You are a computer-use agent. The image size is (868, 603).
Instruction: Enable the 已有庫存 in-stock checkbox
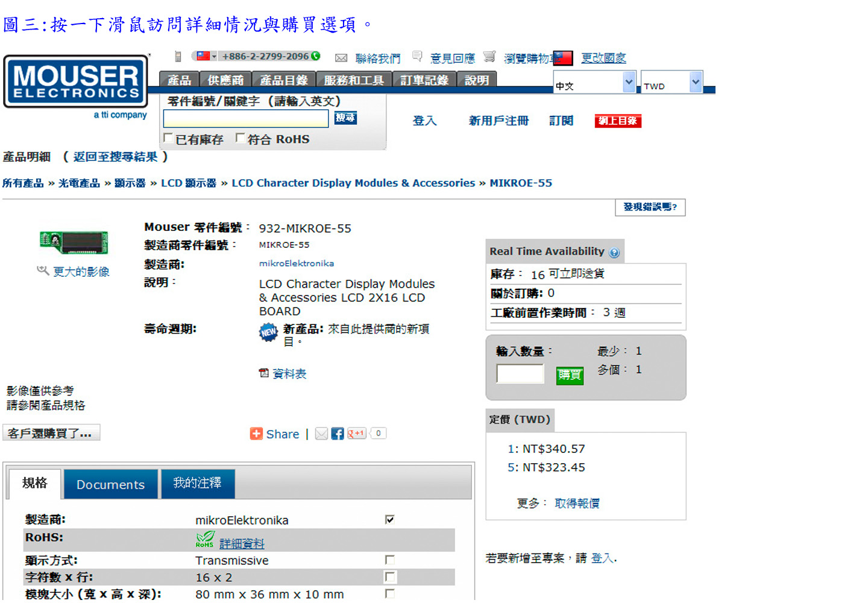tap(168, 138)
